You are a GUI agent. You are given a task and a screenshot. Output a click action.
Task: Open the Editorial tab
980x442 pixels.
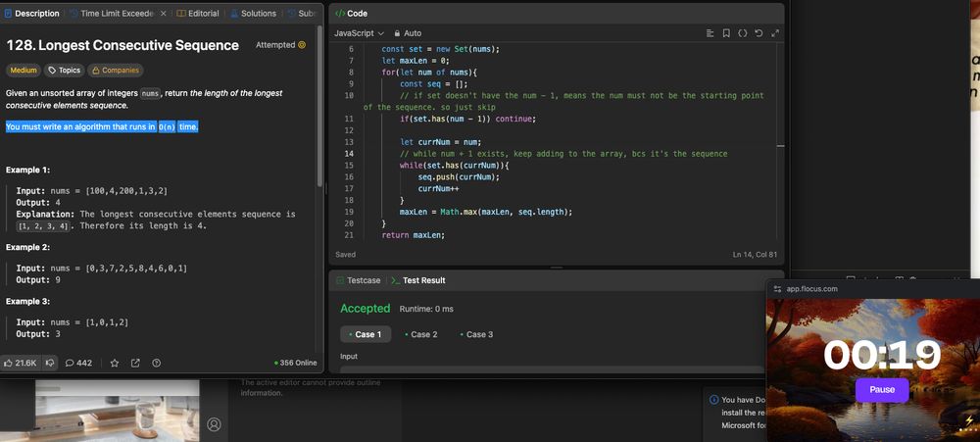click(198, 13)
